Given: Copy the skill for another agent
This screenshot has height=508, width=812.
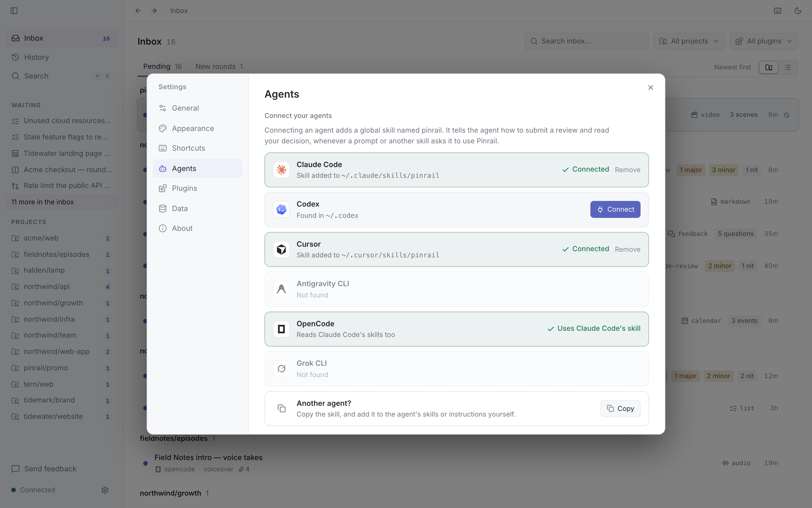Looking at the screenshot, I should click(620, 409).
